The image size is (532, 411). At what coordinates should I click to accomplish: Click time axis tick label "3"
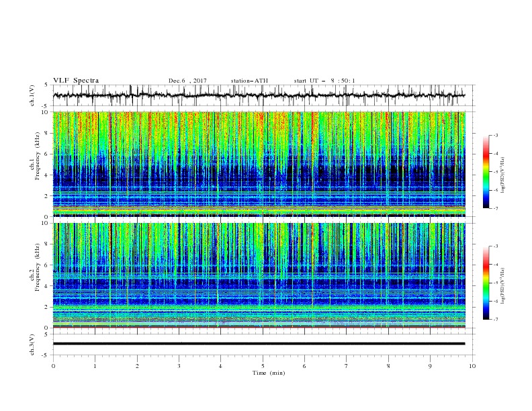point(179,366)
